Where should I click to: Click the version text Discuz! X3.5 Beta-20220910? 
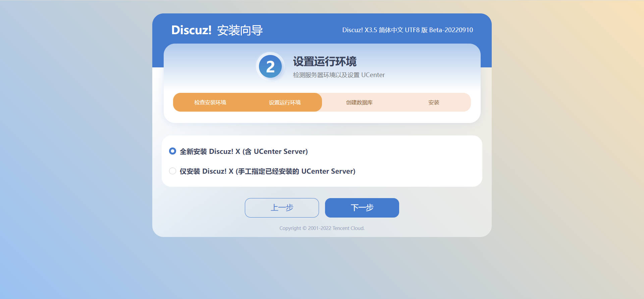(408, 30)
